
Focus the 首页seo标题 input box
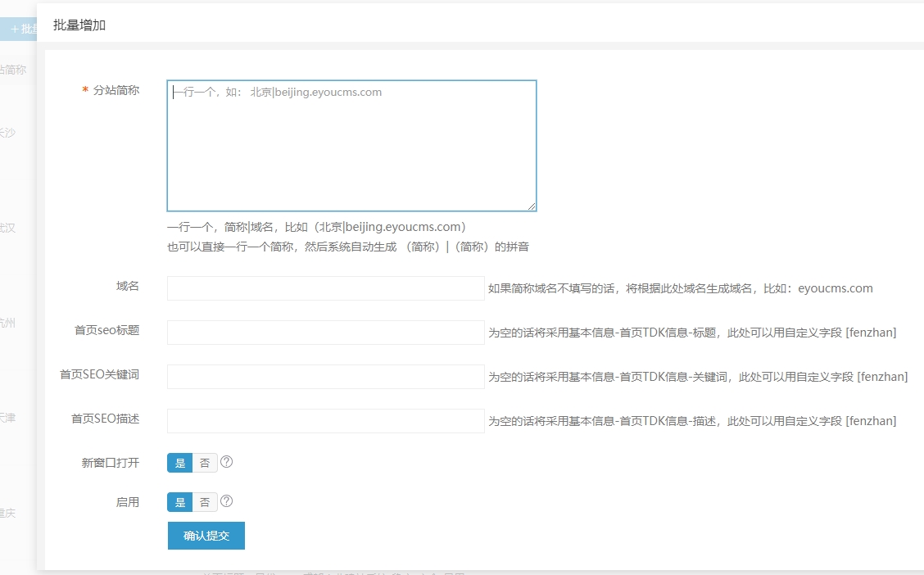click(325, 333)
